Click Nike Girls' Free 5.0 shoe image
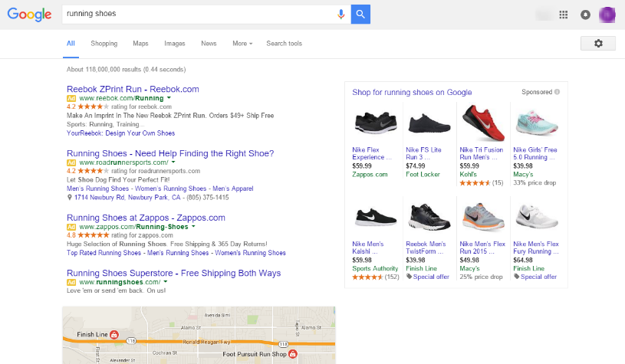This screenshot has height=364, width=625. 537,123
